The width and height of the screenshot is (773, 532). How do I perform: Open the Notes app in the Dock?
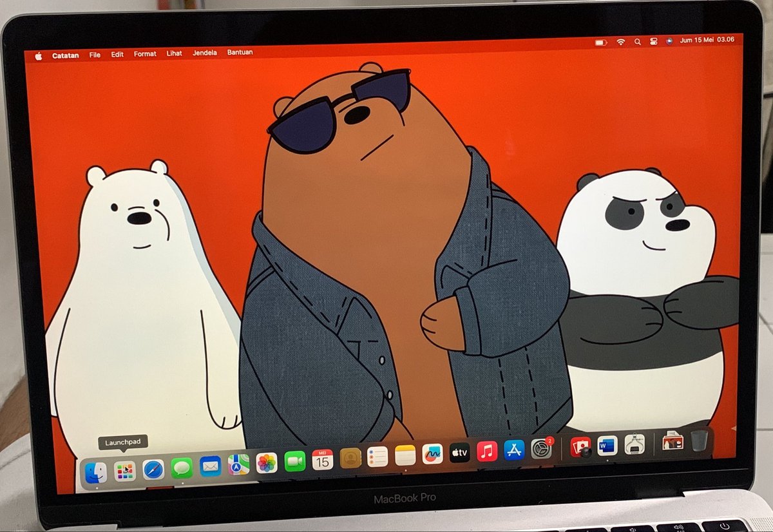tap(405, 455)
